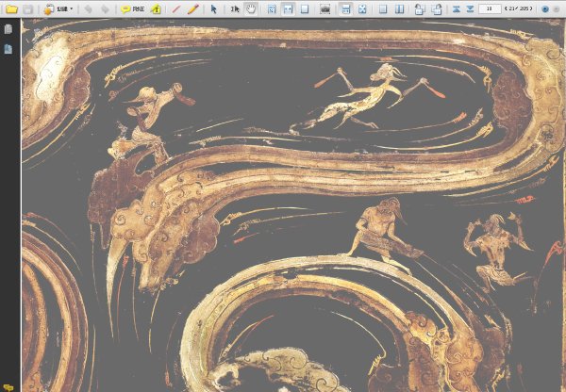Click the undo arrow icon
Screen dimensions: 566x392
88,9
